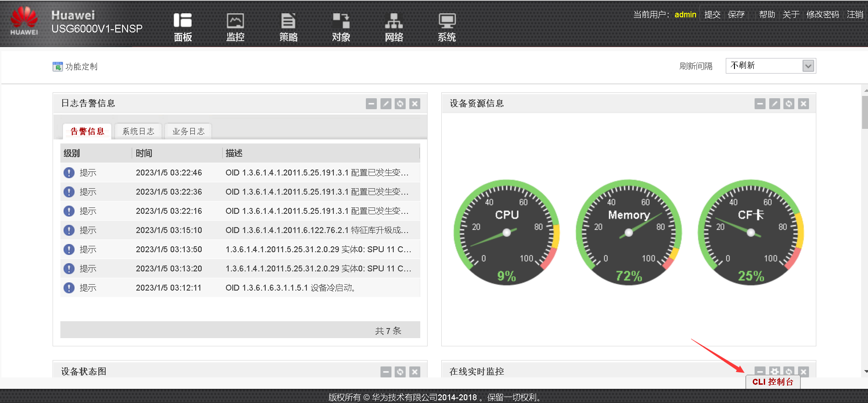Switch to the 告警信息 tab
Screen dimensions: 868x403
[x=87, y=132]
